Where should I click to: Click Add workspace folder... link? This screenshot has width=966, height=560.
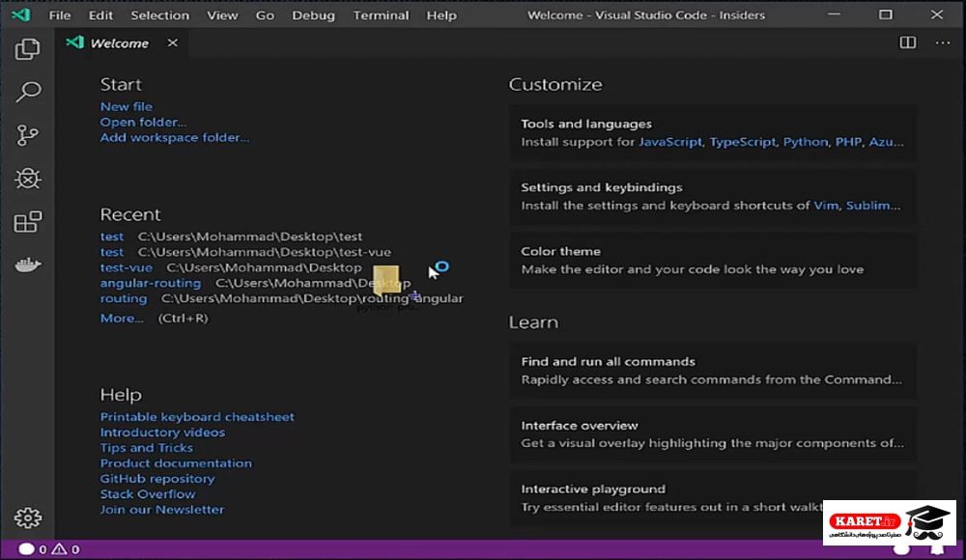[x=175, y=137]
